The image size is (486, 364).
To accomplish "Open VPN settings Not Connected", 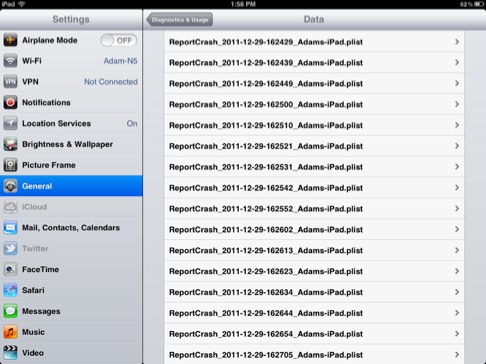I will (x=71, y=82).
